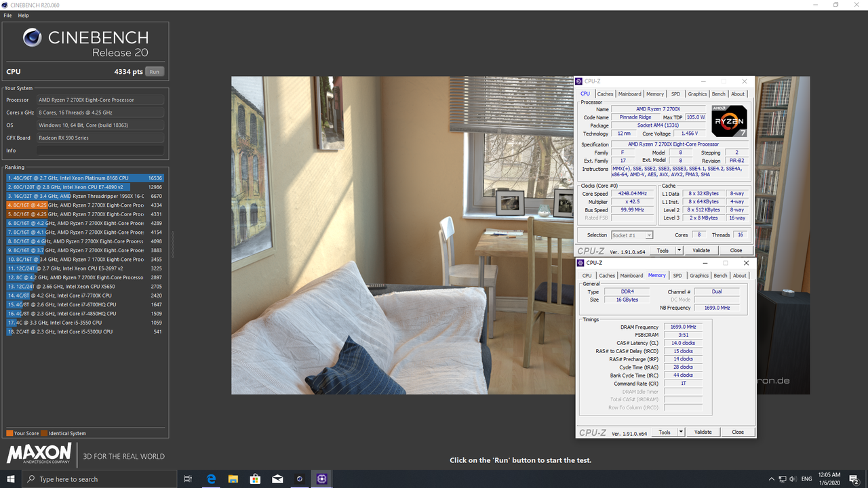Click the AMD Ryzen 7 logo in CPU-Z

point(729,121)
